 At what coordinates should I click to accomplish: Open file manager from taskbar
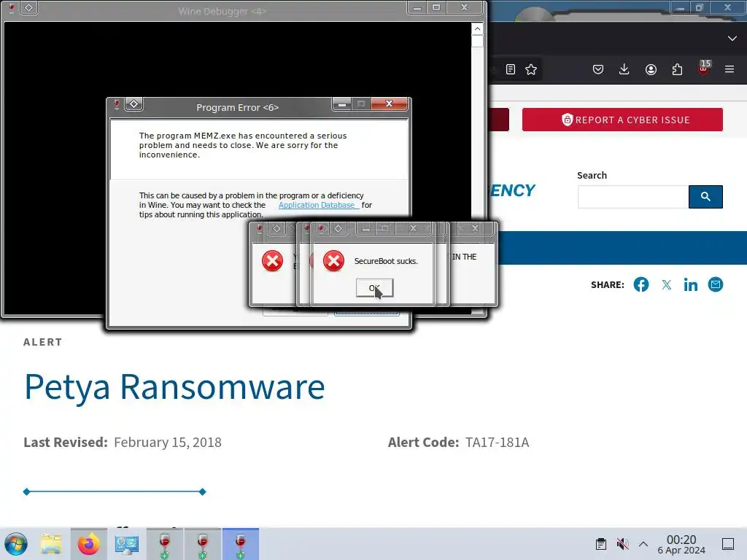[51, 544]
